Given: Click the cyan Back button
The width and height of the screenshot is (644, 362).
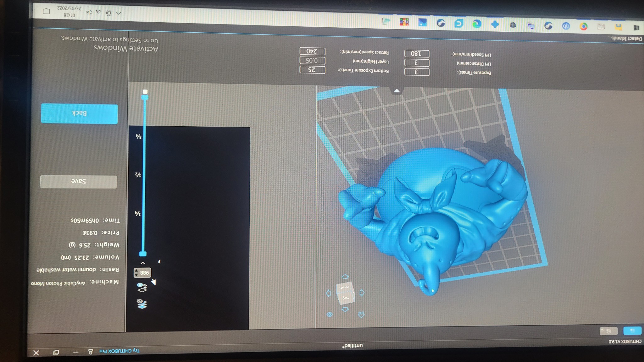Looking at the screenshot, I should [x=79, y=113].
